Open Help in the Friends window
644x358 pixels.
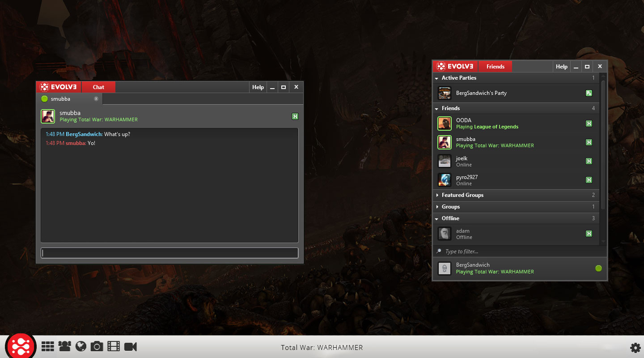(x=562, y=67)
